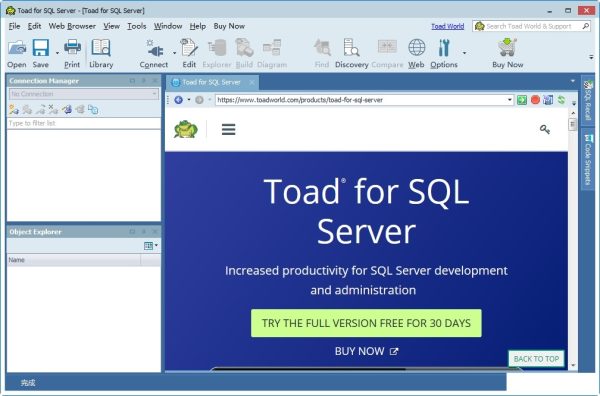Click the browser forward arrow button
Viewport: 600px width, 396px height.
[x=199, y=100]
